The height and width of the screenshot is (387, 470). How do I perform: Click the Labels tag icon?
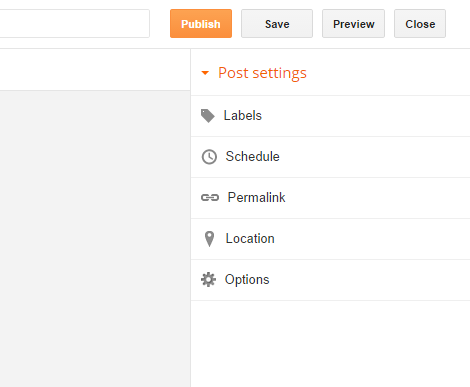click(208, 116)
